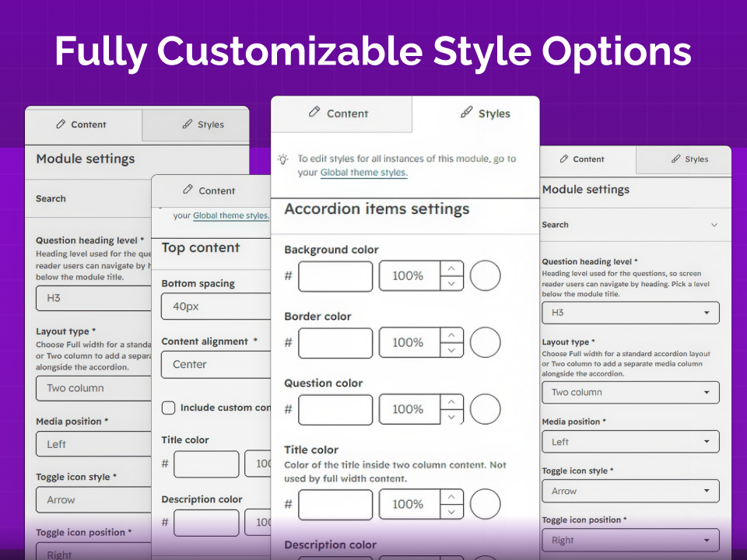The width and height of the screenshot is (747, 560).
Task: Open Media position Left dropdown in far-right panel
Action: [631, 442]
